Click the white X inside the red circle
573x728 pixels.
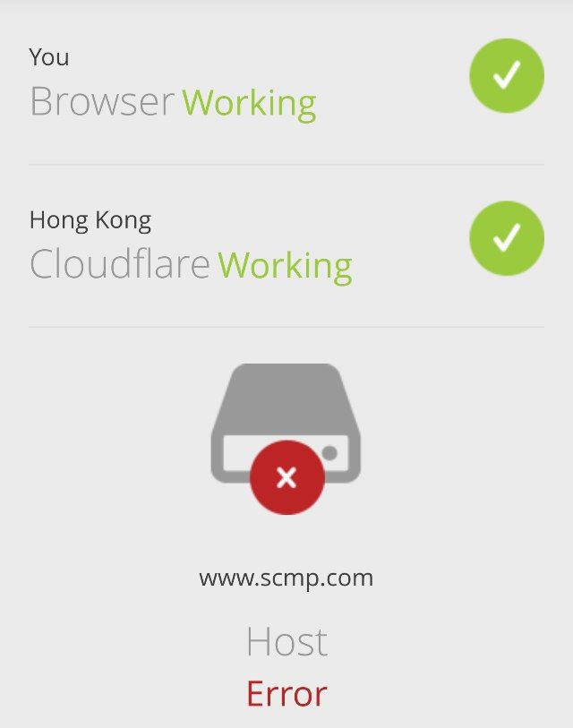(286, 477)
